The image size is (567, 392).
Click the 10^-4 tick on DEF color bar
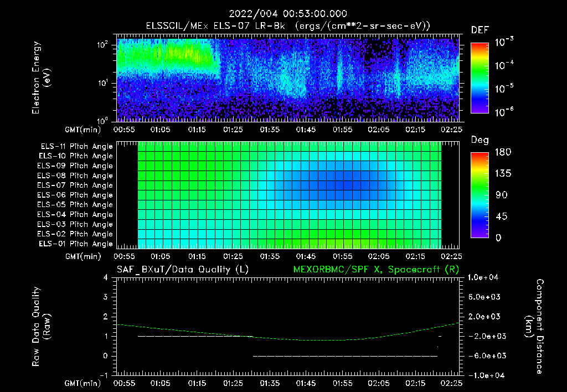pos(504,65)
